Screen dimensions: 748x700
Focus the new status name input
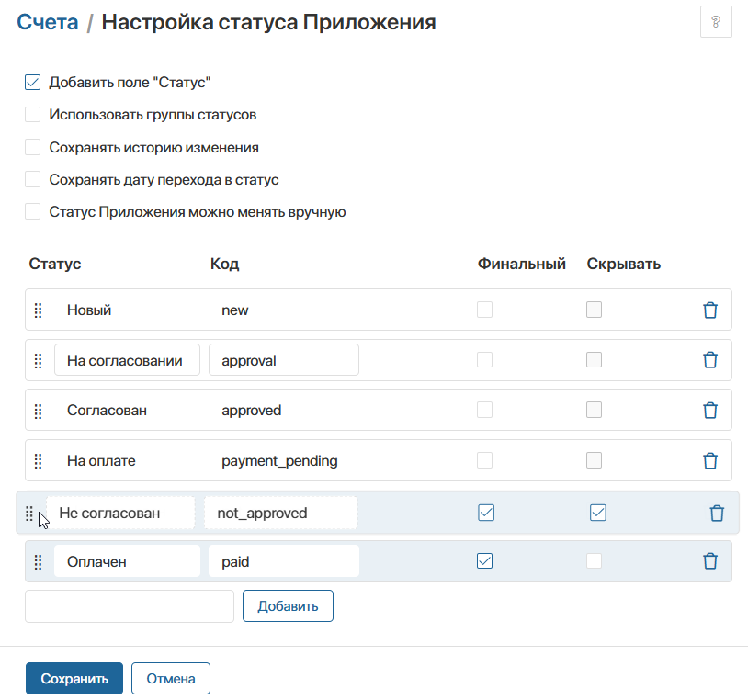(130, 606)
